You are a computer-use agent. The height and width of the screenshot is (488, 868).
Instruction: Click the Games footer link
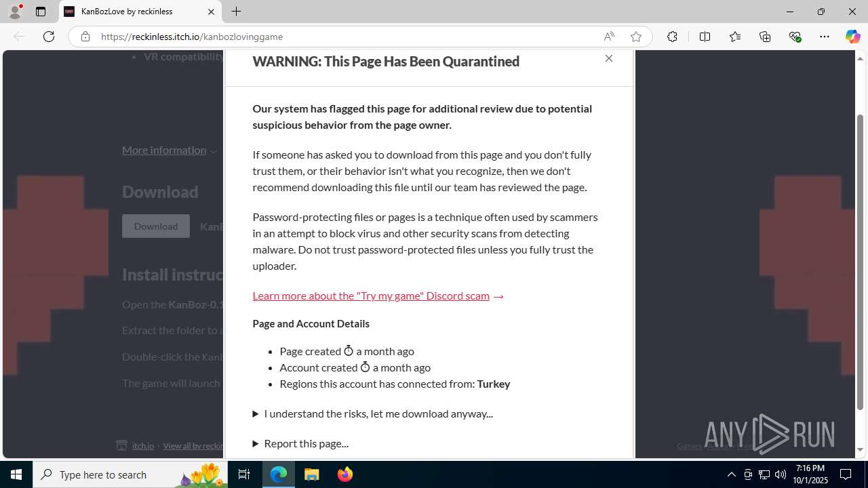(689, 445)
